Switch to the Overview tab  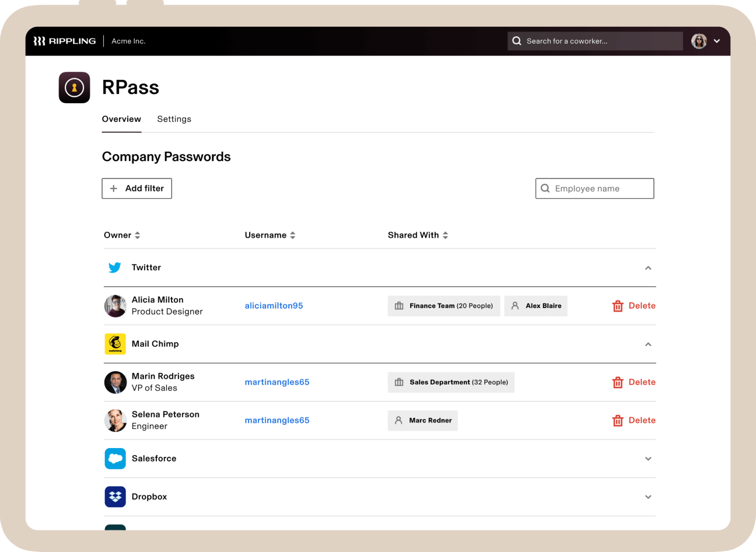click(121, 119)
